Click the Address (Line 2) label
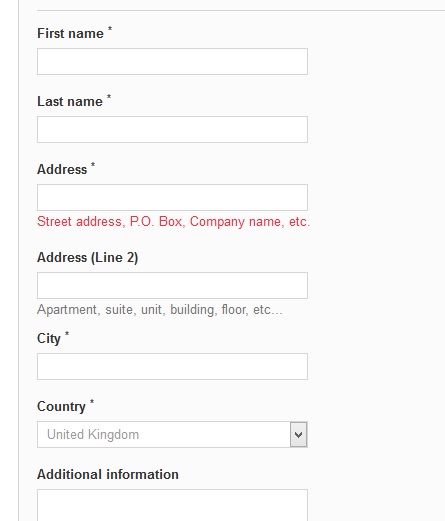This screenshot has width=445, height=521. [x=88, y=258]
